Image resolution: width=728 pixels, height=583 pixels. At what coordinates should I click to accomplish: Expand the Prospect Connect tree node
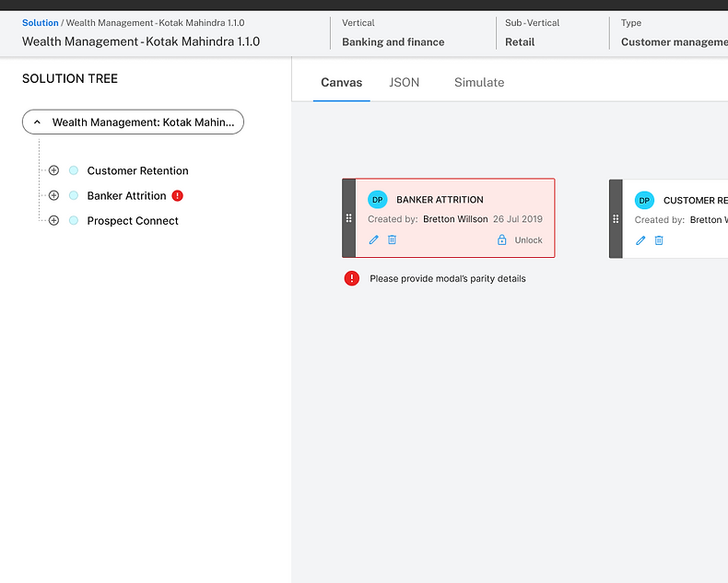click(53, 220)
